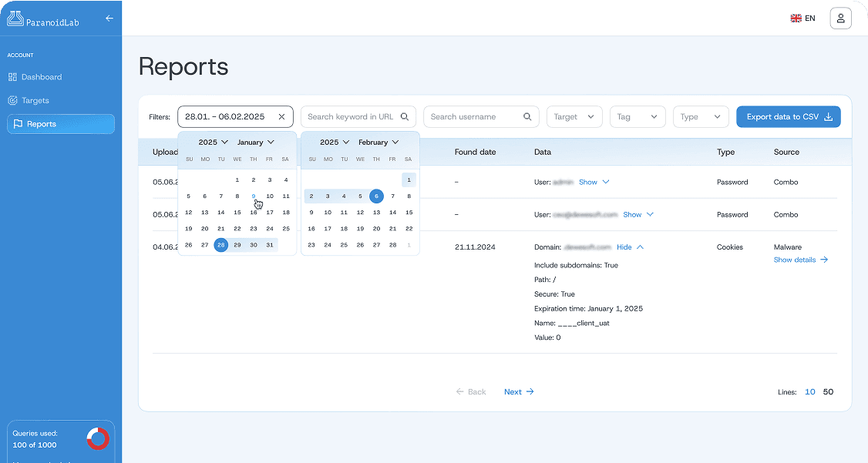
Task: Expand the February month dropdown
Action: coord(378,143)
